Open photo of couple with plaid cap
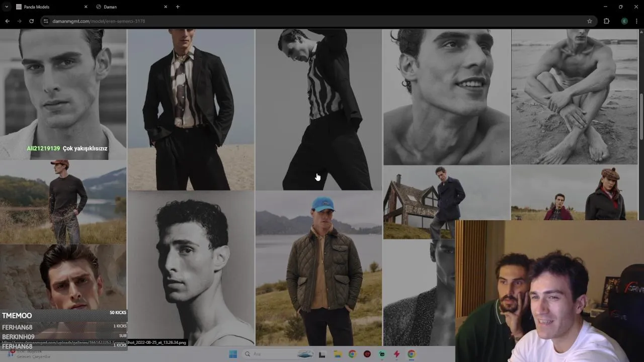Screen dimensions: 644x362 pyautogui.click(x=574, y=193)
